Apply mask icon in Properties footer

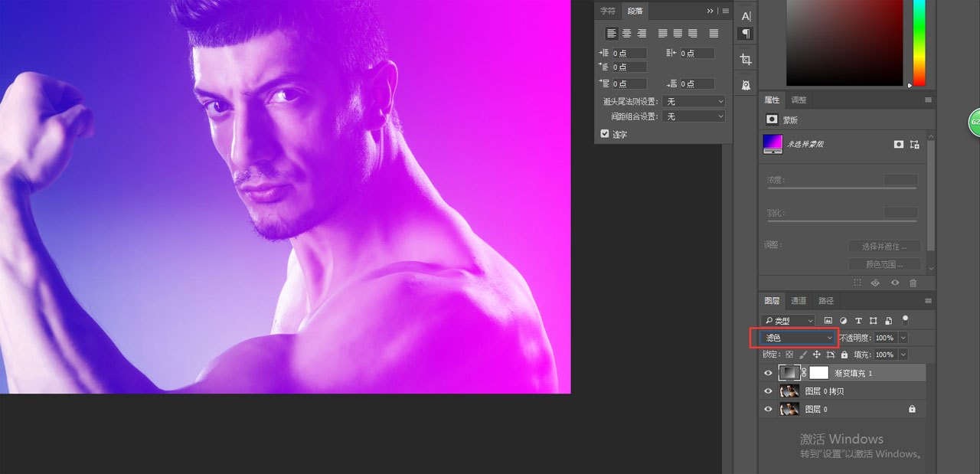876,283
